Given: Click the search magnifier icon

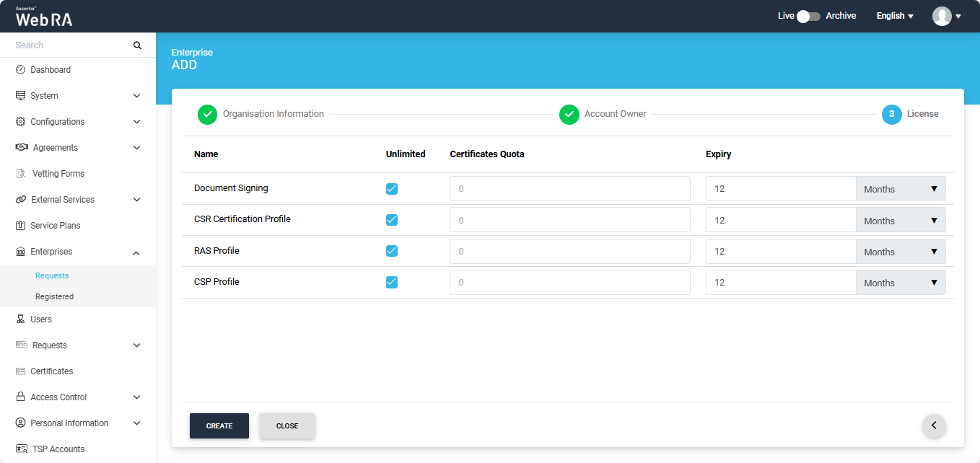Looking at the screenshot, I should click(x=137, y=45).
